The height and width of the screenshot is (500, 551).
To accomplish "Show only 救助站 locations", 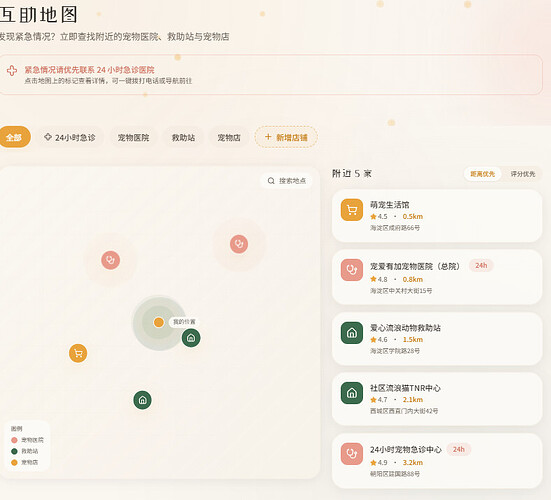I will click(183, 137).
